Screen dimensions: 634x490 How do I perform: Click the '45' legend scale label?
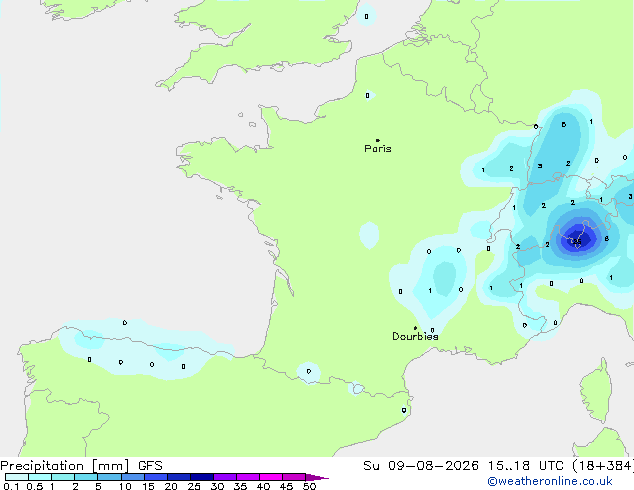286,486
